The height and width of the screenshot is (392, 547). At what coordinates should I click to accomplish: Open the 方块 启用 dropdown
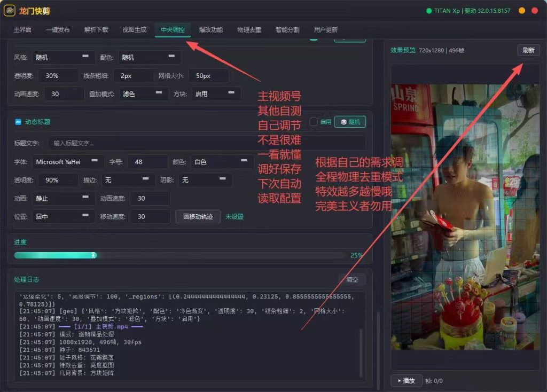click(216, 94)
